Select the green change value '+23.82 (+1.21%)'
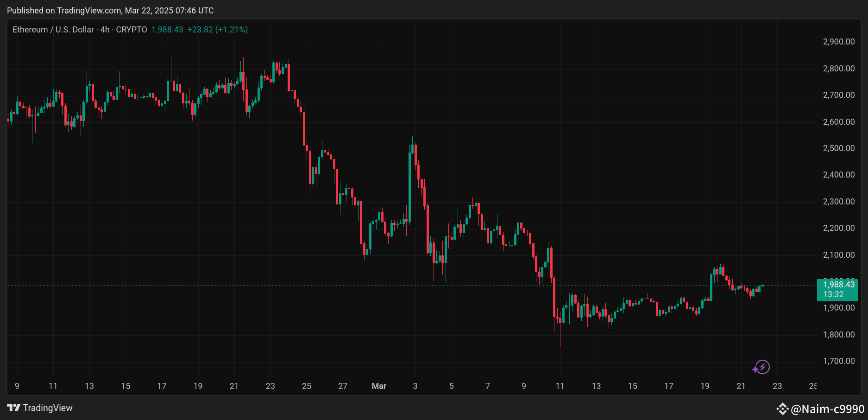Viewport: 868px width, 420px height. 218,29
